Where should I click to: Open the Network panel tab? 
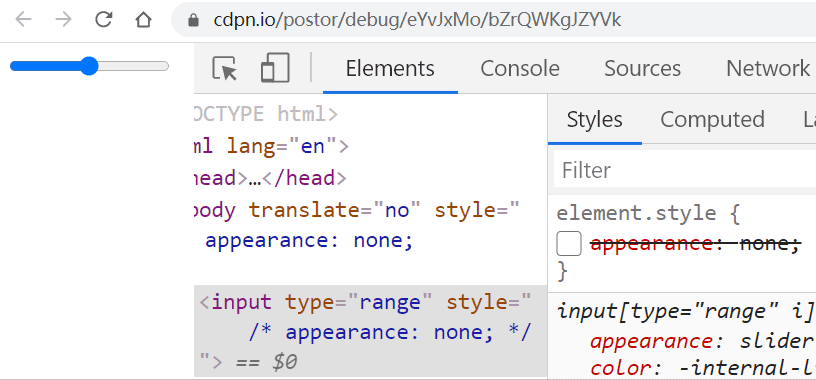click(768, 68)
